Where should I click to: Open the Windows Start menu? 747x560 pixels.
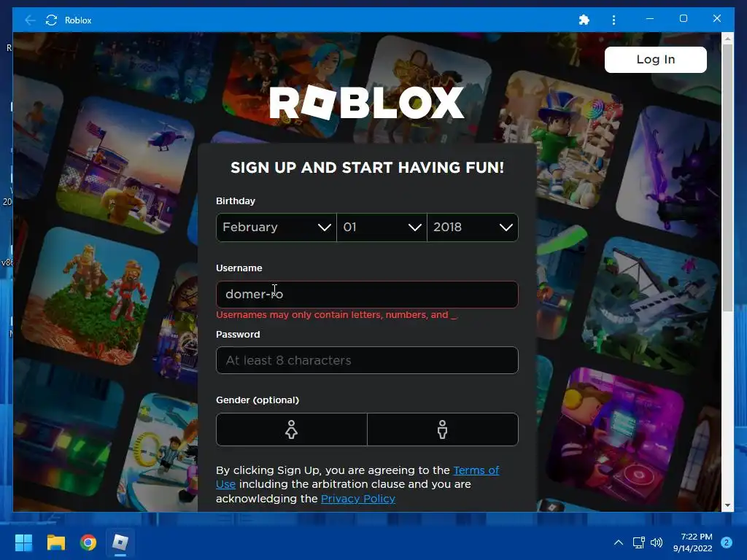tap(23, 542)
